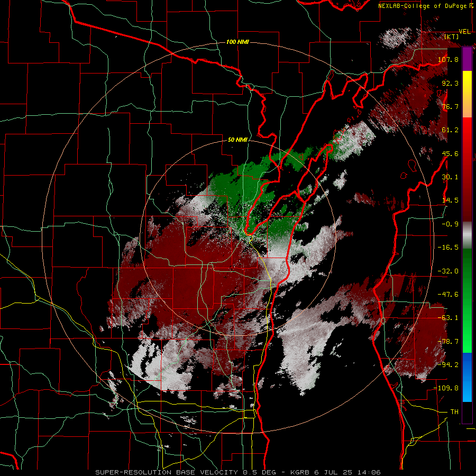The width and height of the screenshot is (476, 476).
Task: Click the 45.6 velocity scale value
Action: pyautogui.click(x=450, y=153)
